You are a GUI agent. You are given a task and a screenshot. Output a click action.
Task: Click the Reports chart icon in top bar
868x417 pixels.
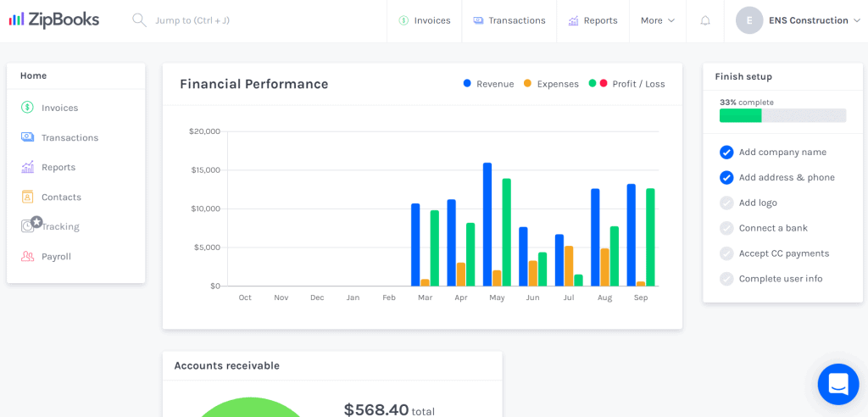pos(574,20)
